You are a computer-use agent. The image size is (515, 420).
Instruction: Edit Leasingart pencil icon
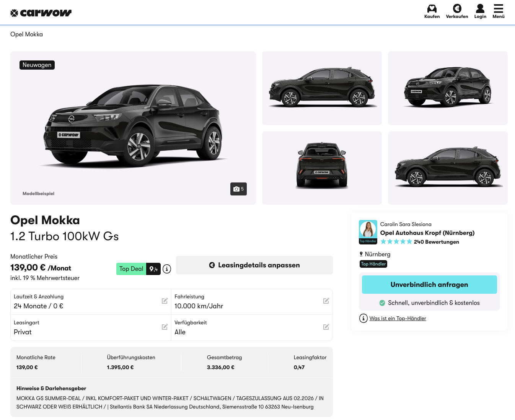(165, 327)
